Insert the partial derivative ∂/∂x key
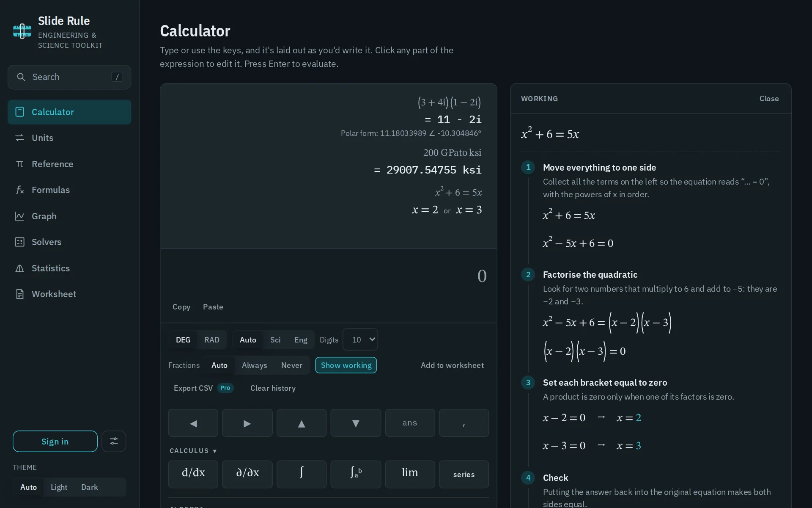The width and height of the screenshot is (812, 508). coord(247,474)
